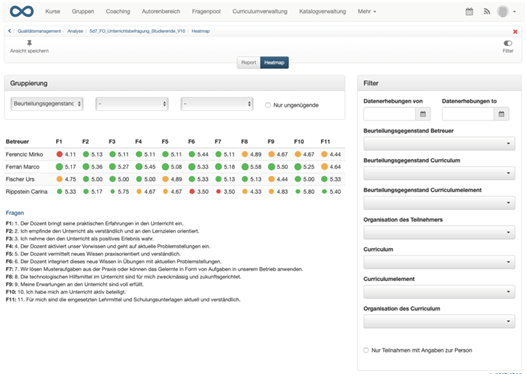Click green dot for Ferrari Marco F1
527x376 pixels.
(x=59, y=167)
